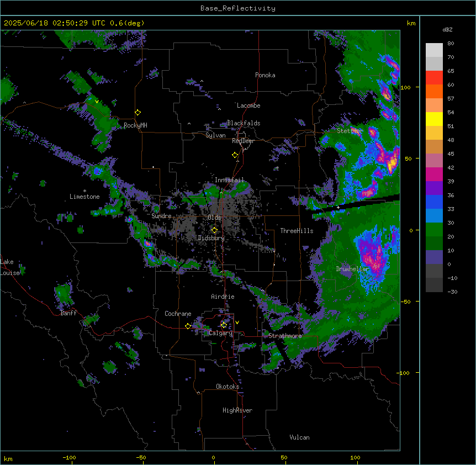This screenshot has width=476, height=465.
Task: Click the Base_Reflectivity title
Action: coord(238,8)
